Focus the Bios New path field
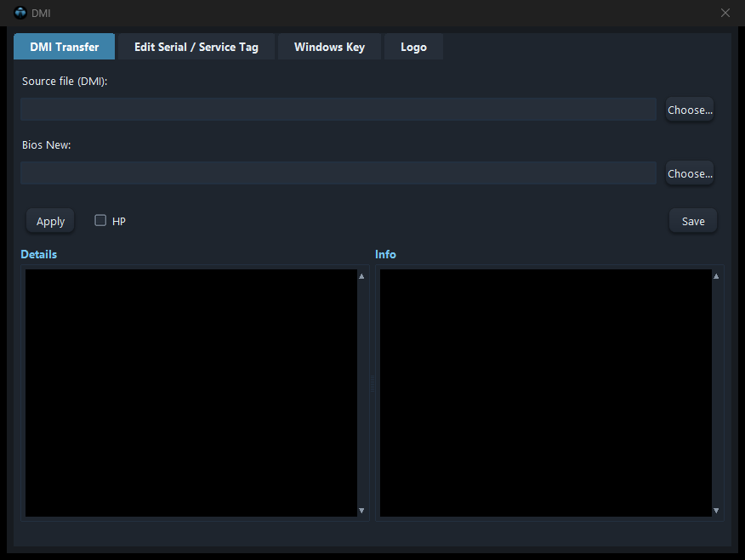This screenshot has height=560, width=745. (x=338, y=173)
